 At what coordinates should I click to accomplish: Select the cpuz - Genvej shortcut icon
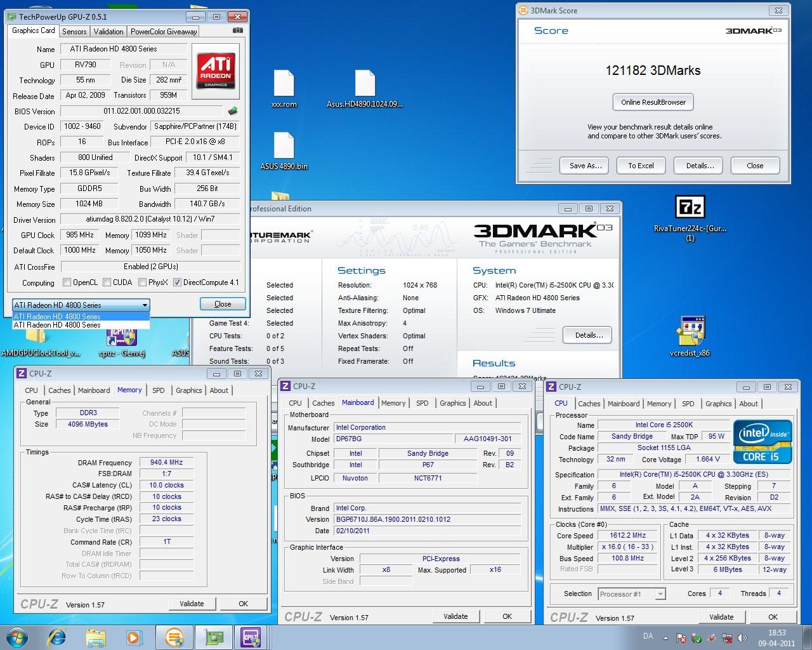[x=122, y=343]
